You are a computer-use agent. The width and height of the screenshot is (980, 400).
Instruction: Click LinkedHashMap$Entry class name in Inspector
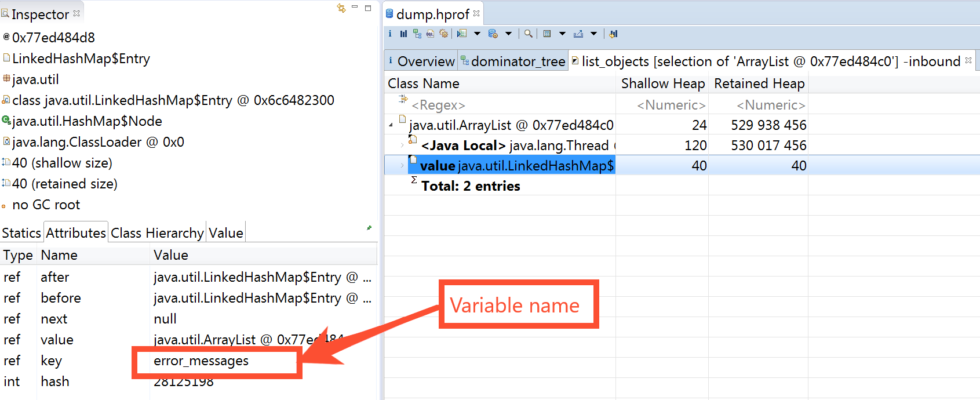pyautogui.click(x=81, y=58)
